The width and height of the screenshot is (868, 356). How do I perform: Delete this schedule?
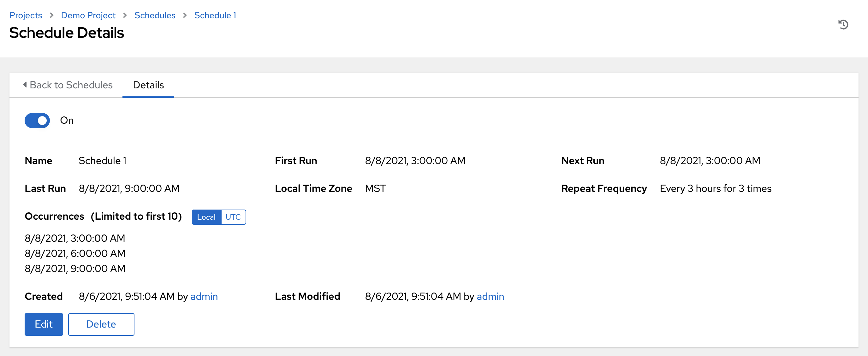click(x=101, y=324)
